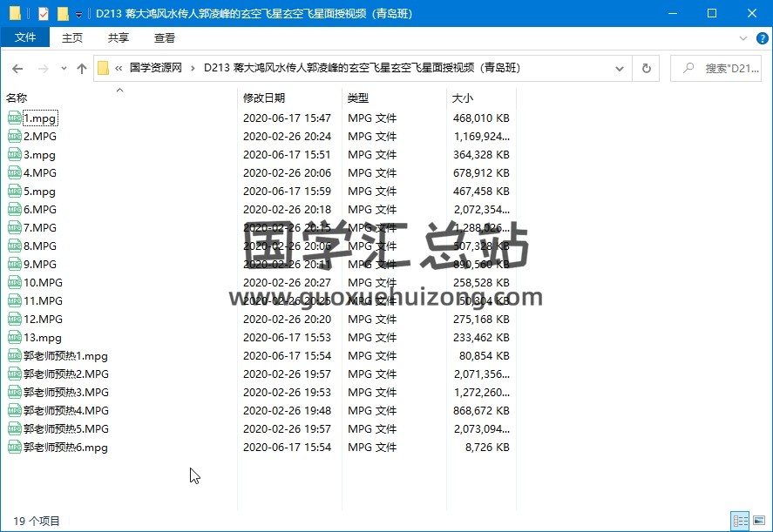The image size is (773, 532).
Task: Click the icon of 郭老师预热3.MPG
Action: (x=15, y=392)
